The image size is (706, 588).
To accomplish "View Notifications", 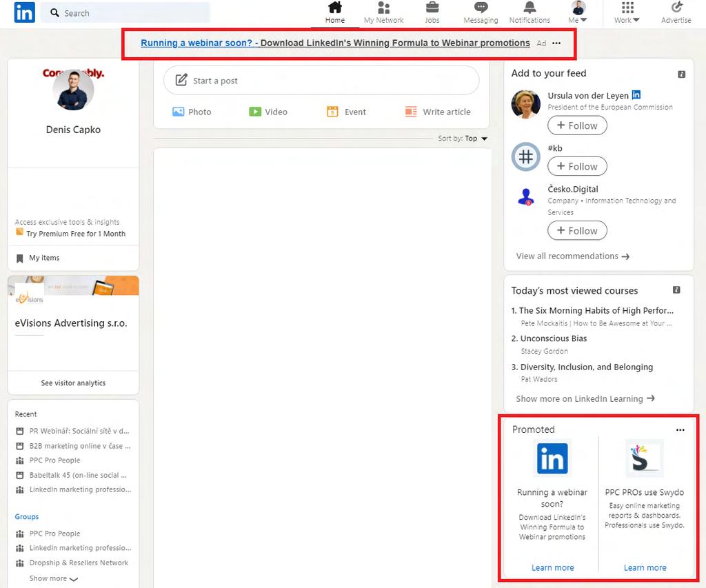I will coord(529,13).
